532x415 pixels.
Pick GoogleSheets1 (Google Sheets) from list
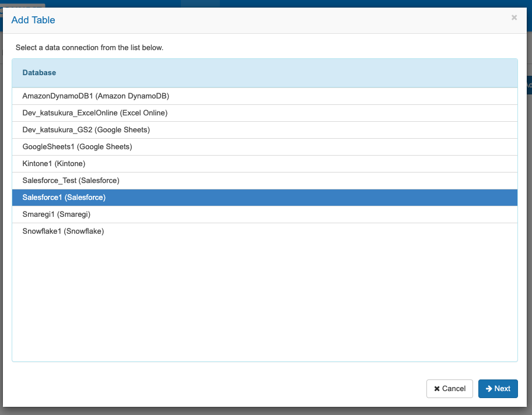(x=265, y=147)
